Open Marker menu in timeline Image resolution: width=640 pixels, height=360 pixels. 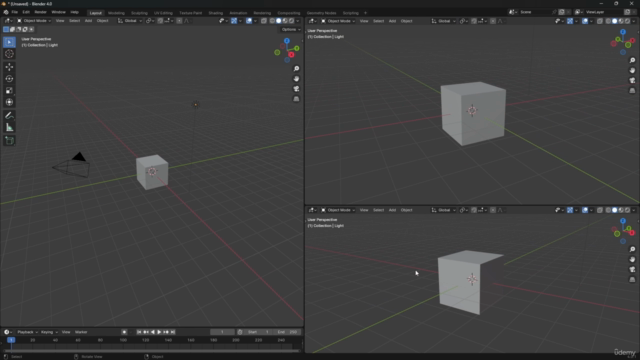coord(81,332)
